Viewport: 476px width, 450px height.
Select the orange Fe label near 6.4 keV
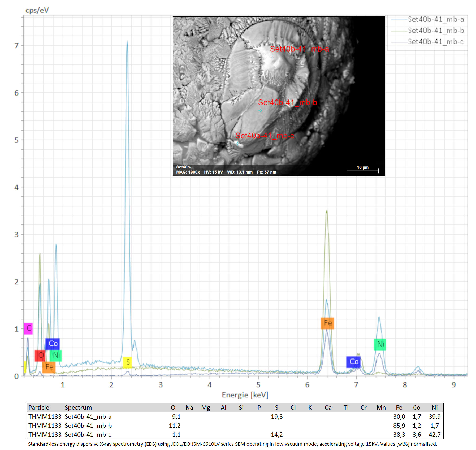pyautogui.click(x=327, y=323)
